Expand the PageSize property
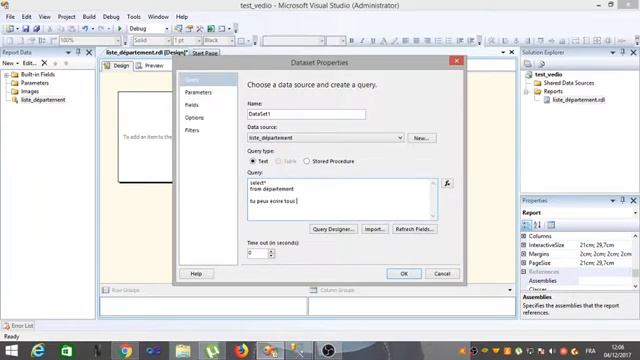This screenshot has width=640, height=360. tap(524, 263)
